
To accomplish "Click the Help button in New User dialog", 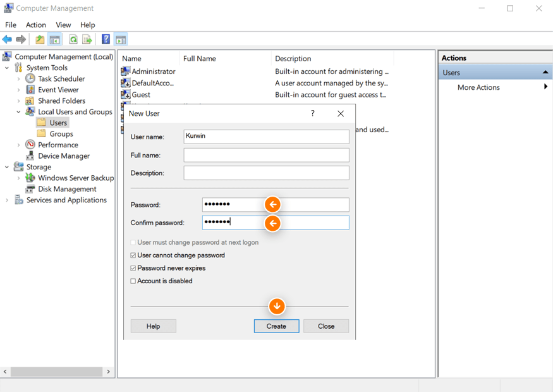I will pyautogui.click(x=153, y=326).
